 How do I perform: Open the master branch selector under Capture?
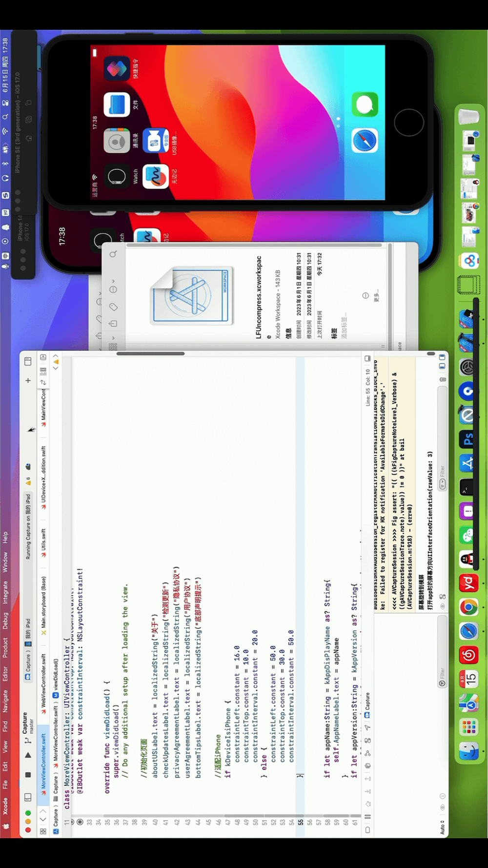click(32, 726)
